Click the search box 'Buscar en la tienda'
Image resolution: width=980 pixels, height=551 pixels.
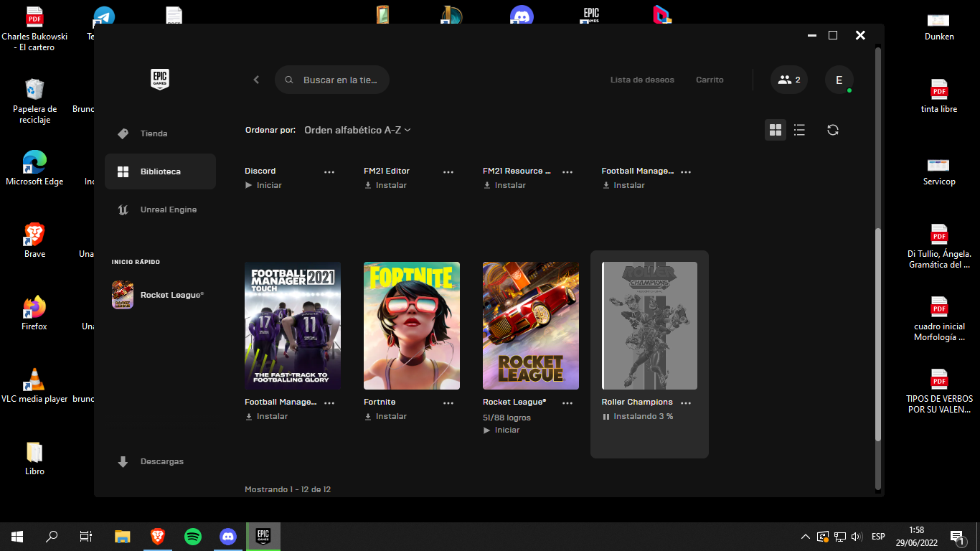(332, 80)
